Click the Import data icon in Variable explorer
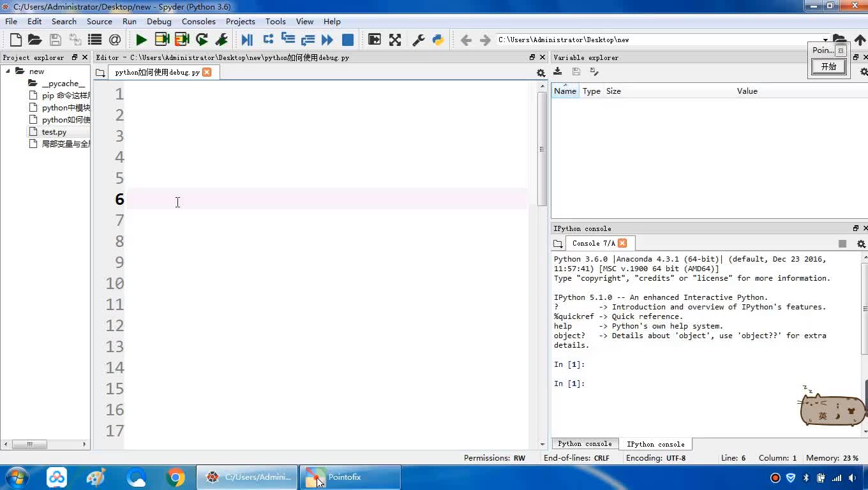Image resolution: width=868 pixels, height=490 pixels. pyautogui.click(x=558, y=72)
